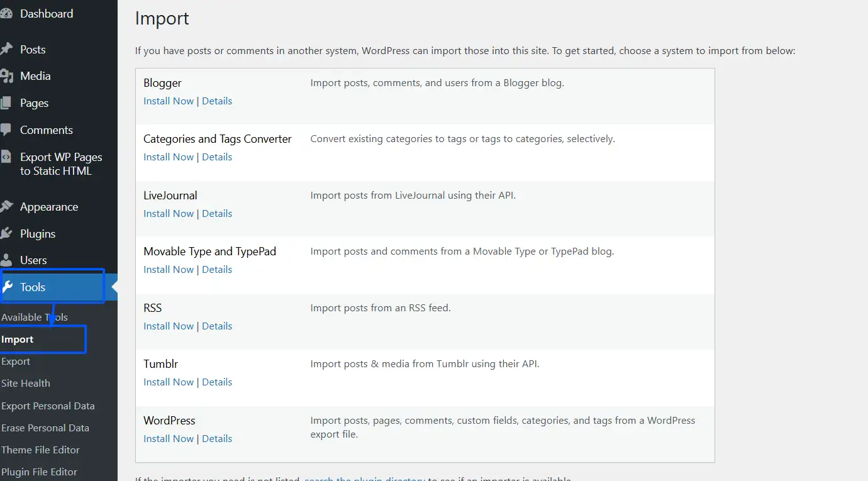Screen dimensions: 868x481
Task: Click 'Import posts from LiveJournal using their API.'
Action: pyautogui.click(x=413, y=196)
